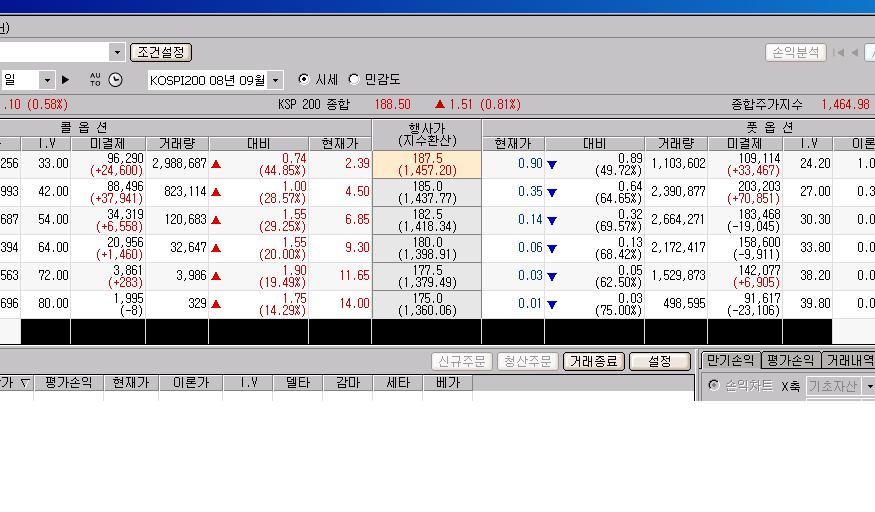Image resolution: width=875 pixels, height=512 pixels.
Task: Expand the 일 period dropdown
Action: coord(47,80)
